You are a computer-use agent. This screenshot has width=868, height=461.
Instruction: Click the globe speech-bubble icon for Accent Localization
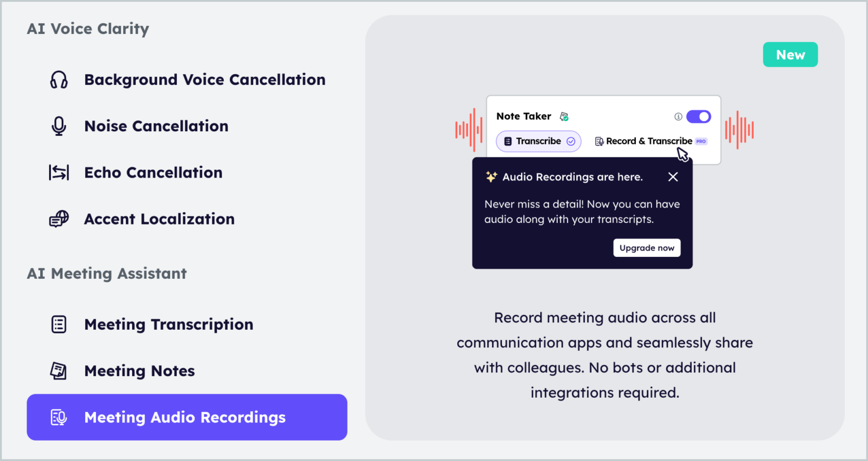(x=58, y=219)
